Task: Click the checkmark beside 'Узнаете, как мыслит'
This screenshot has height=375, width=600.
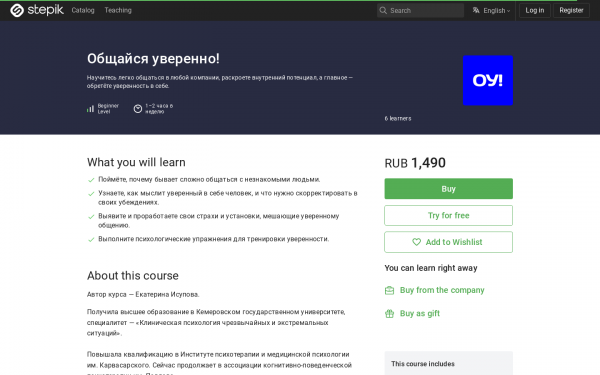Action: click(91, 194)
